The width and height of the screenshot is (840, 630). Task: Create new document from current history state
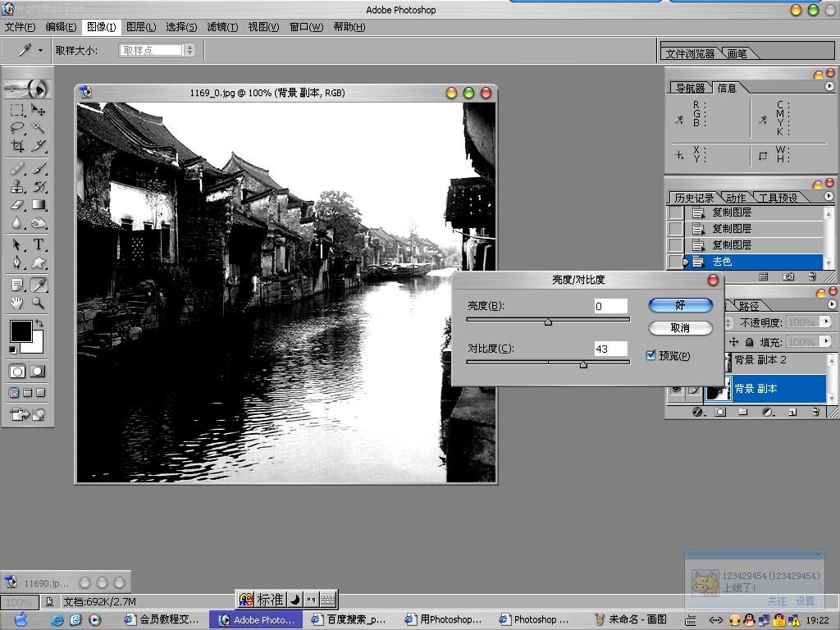(764, 277)
